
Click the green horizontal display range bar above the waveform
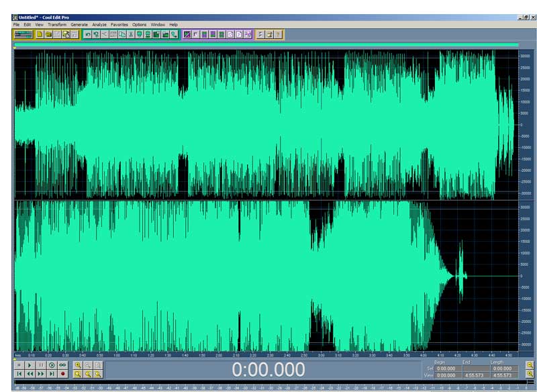266,45
